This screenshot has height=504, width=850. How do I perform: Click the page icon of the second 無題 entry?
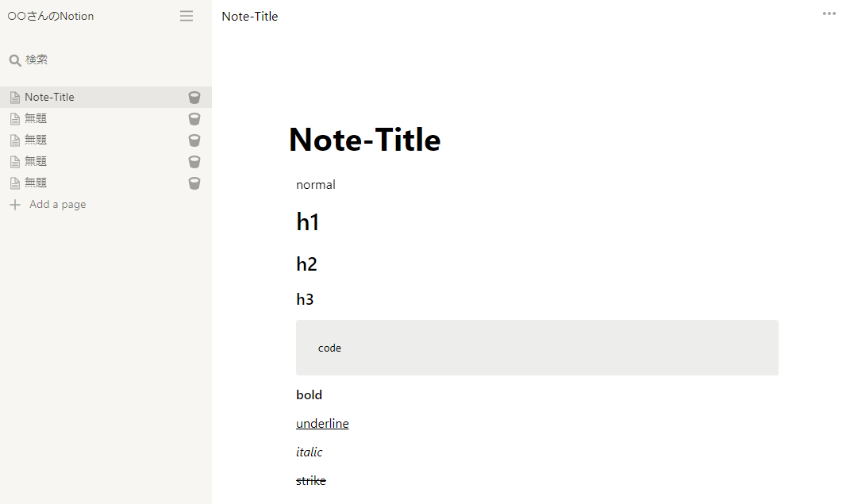point(15,139)
